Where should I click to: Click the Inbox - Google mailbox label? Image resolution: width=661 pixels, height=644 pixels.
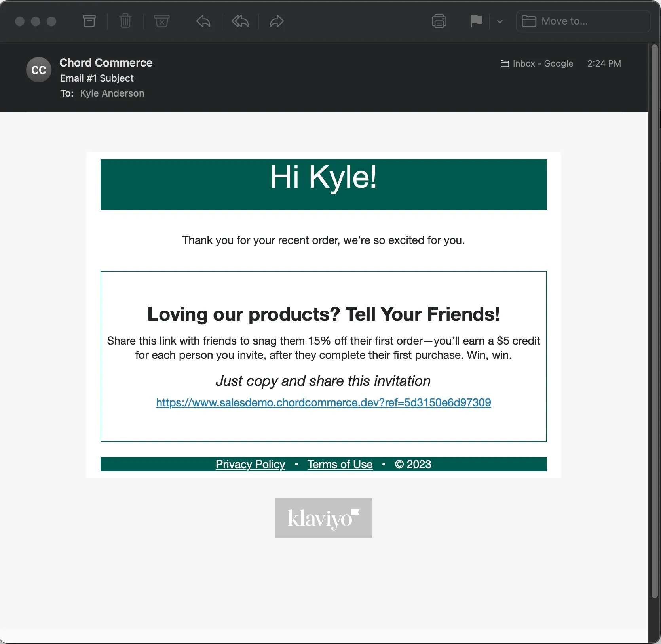[x=537, y=63]
